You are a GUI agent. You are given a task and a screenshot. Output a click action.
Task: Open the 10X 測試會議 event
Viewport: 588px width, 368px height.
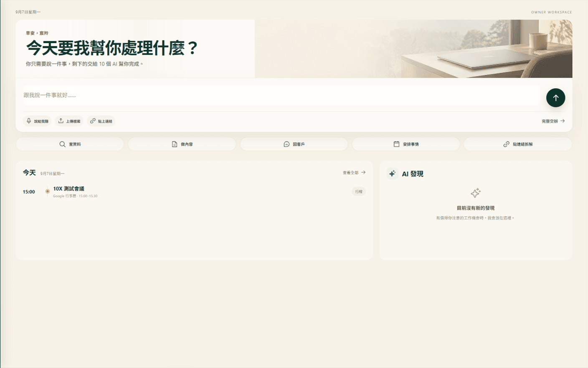point(68,189)
